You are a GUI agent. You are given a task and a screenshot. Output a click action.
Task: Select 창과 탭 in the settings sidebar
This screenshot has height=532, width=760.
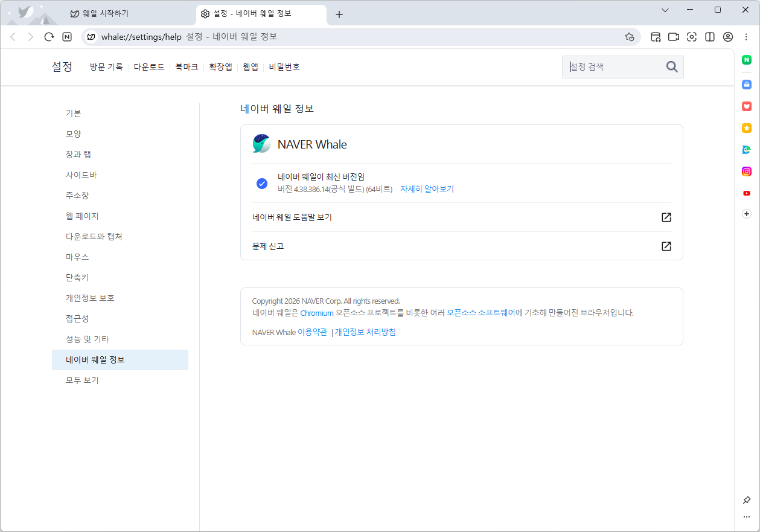pyautogui.click(x=120, y=155)
